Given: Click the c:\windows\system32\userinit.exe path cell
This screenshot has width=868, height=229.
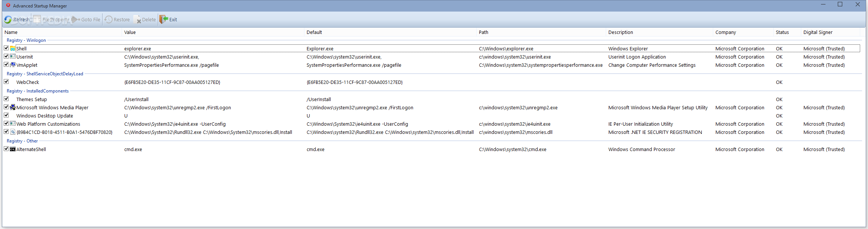Looking at the screenshot, I should (515, 57).
